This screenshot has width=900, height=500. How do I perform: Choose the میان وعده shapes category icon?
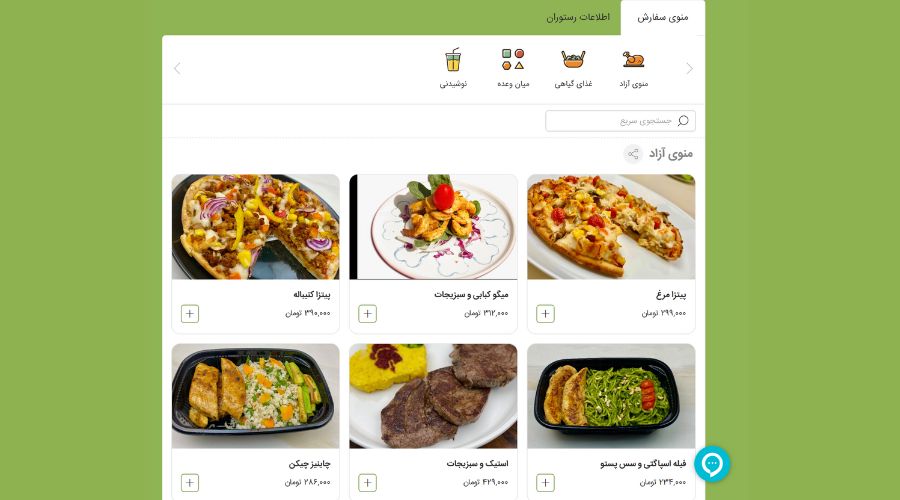click(513, 59)
